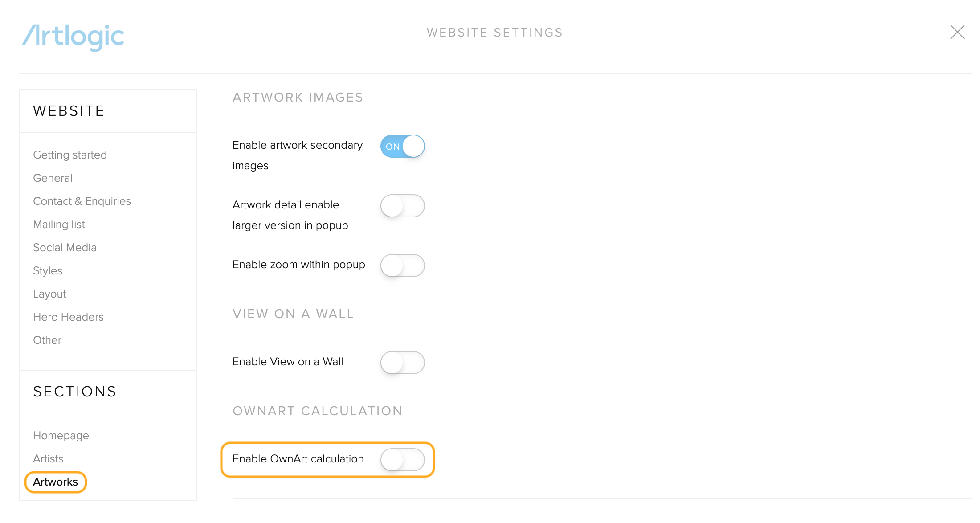Select Other in the Website menu

[47, 340]
